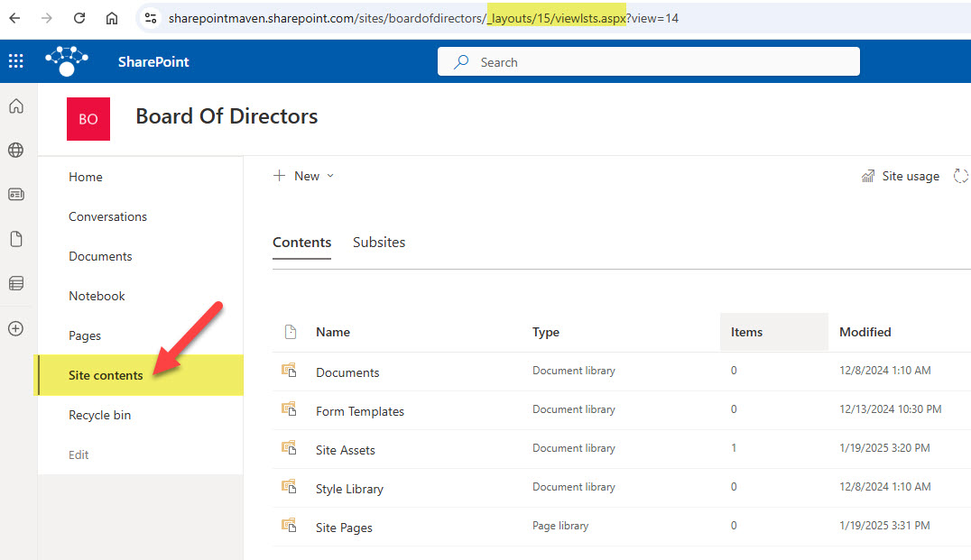Reload the page with the refresh icon
This screenshot has width=971, height=560.
79,18
